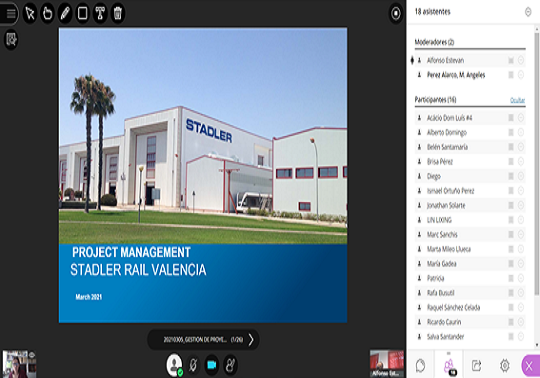Toggle the raise hand button
540x378 pixels.
[x=230, y=365]
